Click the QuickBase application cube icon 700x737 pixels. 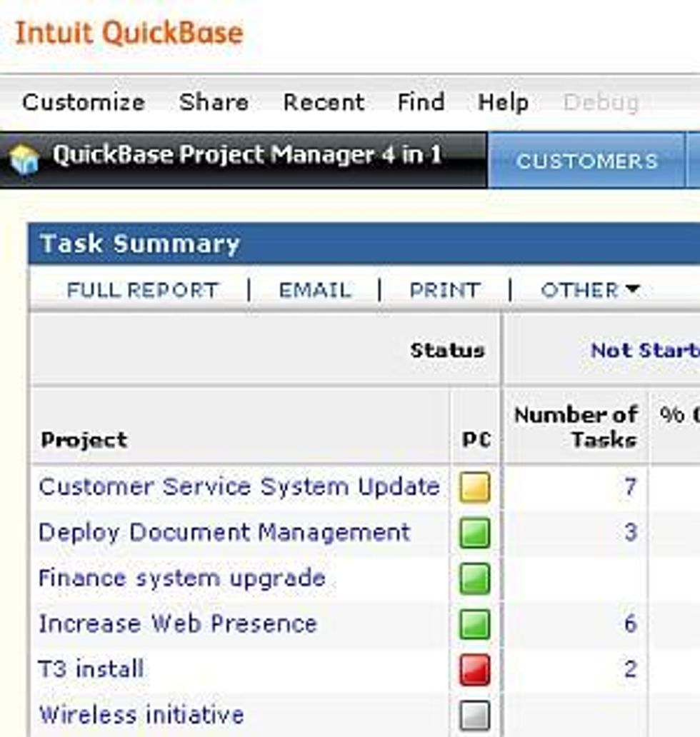click(x=24, y=159)
